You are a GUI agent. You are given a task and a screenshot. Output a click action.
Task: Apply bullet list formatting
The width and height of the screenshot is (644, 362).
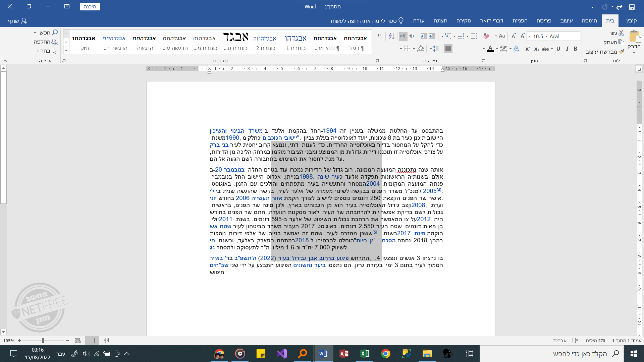[x=474, y=36]
